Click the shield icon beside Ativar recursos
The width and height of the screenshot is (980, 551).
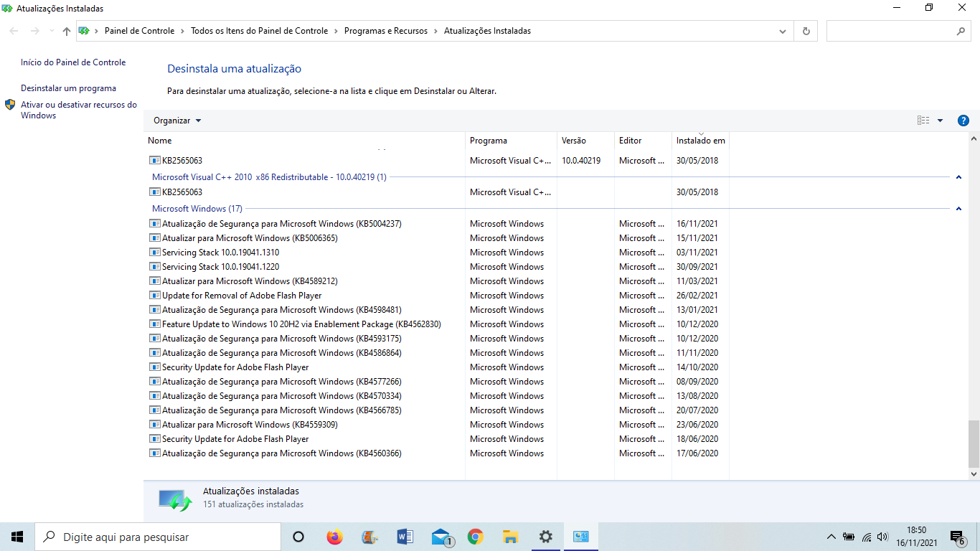coord(10,105)
